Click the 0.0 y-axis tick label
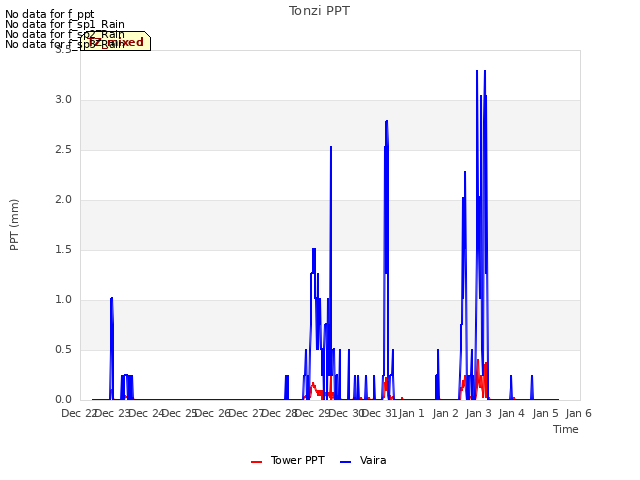640x480 pixels. (64, 400)
